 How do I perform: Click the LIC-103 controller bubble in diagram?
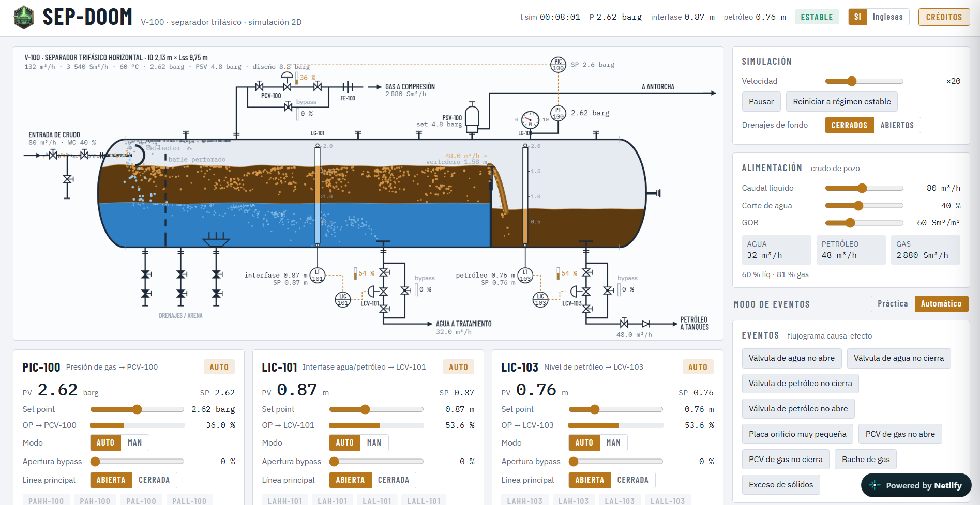(540, 299)
